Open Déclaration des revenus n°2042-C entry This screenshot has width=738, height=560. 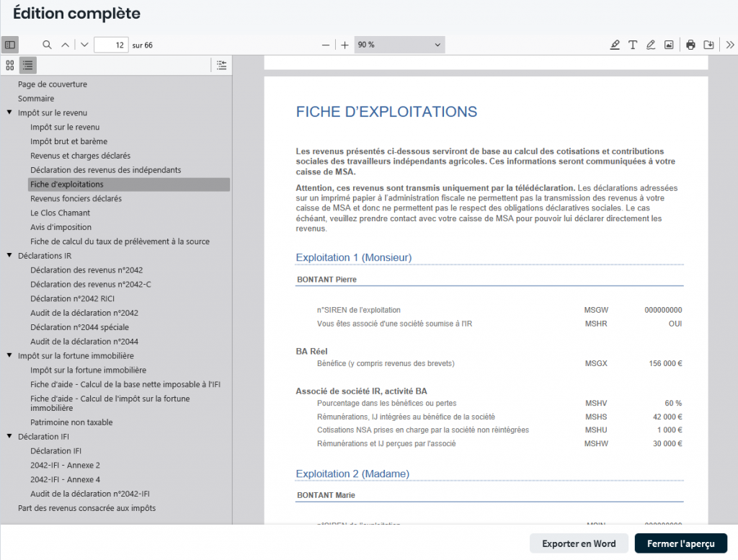(91, 284)
